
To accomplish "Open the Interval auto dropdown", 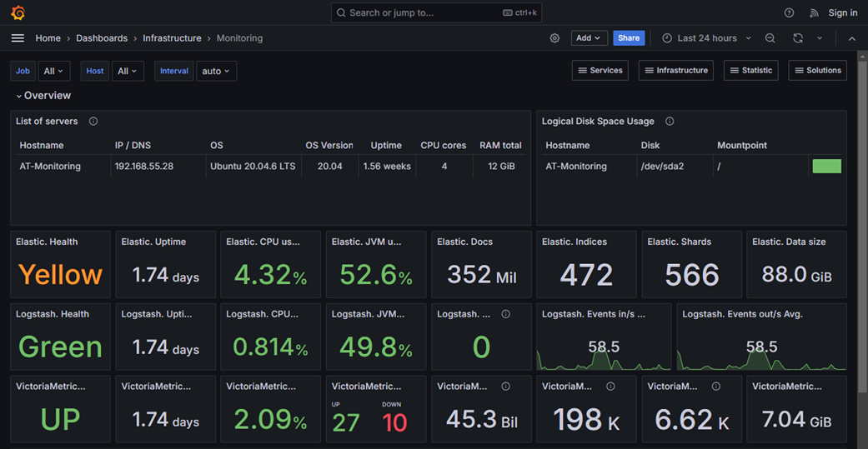I will 217,71.
